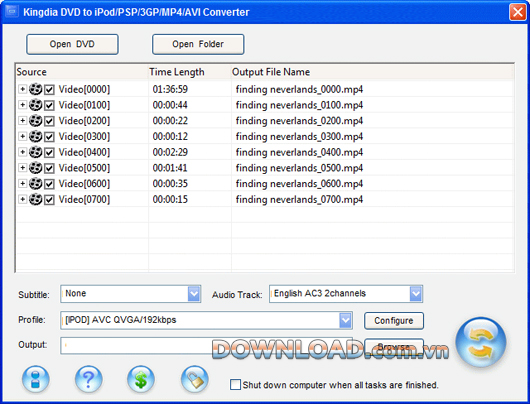Open the Subtitle dropdown
The image size is (530, 404).
click(x=194, y=294)
